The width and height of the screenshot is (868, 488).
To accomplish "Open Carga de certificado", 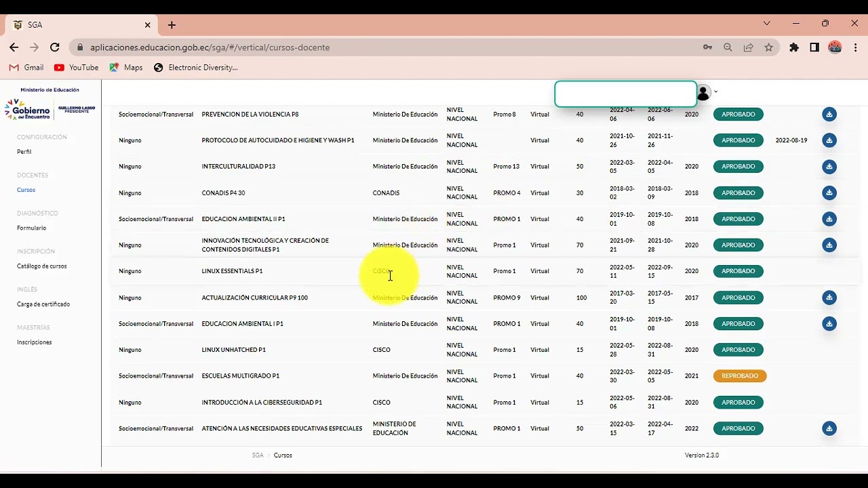I will coord(43,304).
